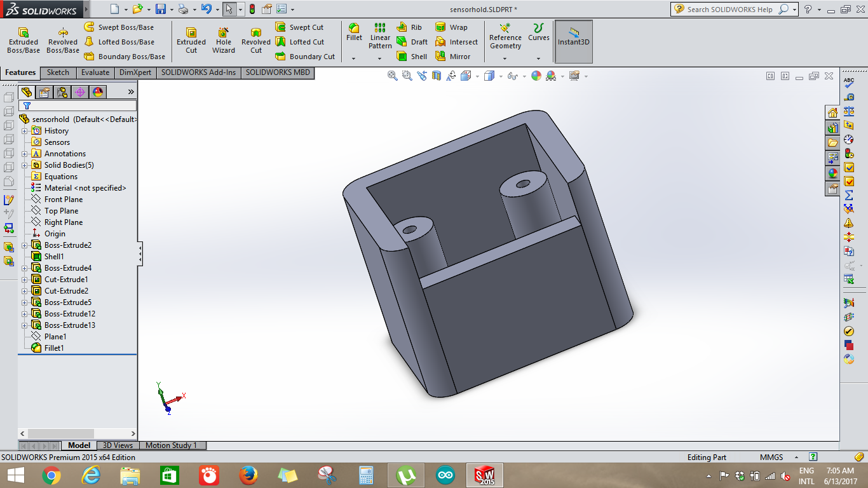Viewport: 868px width, 488px height.
Task: Select the Mirror feature
Action: [x=453, y=57]
